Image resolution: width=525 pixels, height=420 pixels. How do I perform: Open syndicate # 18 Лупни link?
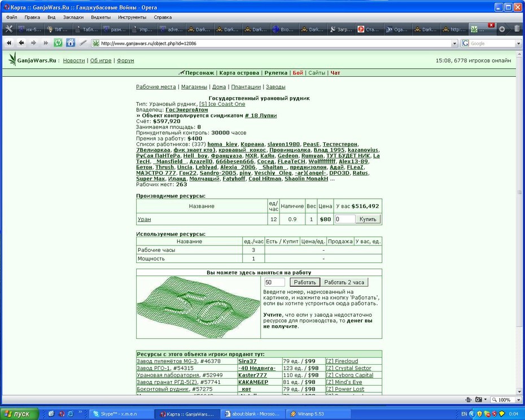(260, 115)
